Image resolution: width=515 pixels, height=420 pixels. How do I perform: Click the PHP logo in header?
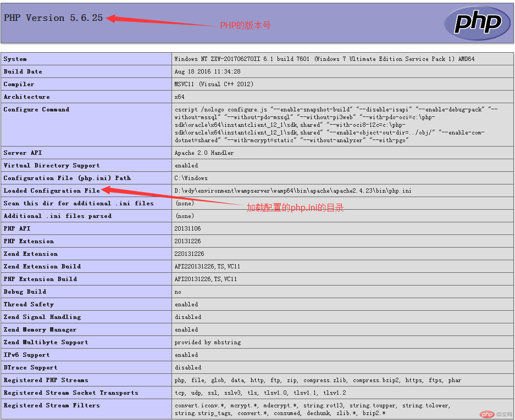point(477,23)
